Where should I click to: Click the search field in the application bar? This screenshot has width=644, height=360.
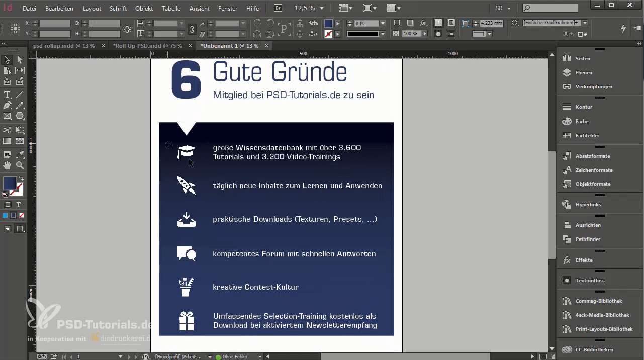click(550, 8)
